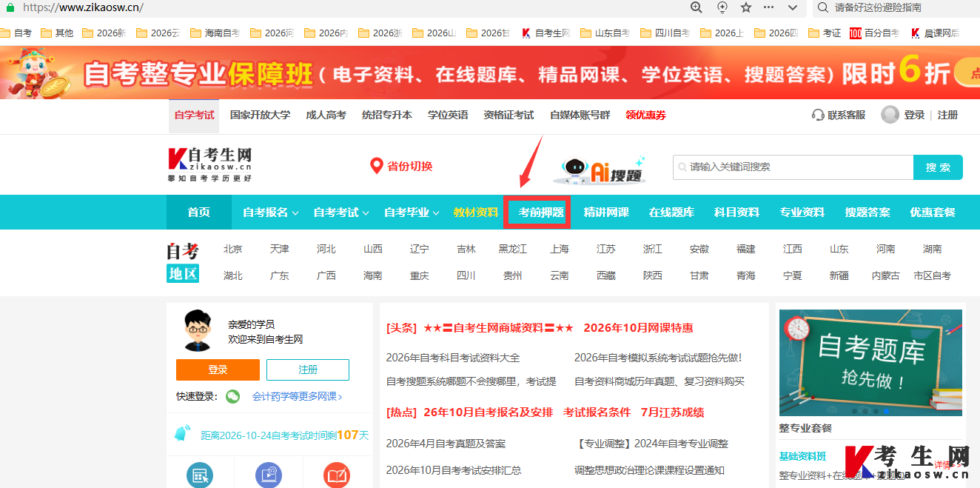Open the 搜题答案 menu item
980x488 pixels.
pos(867,213)
